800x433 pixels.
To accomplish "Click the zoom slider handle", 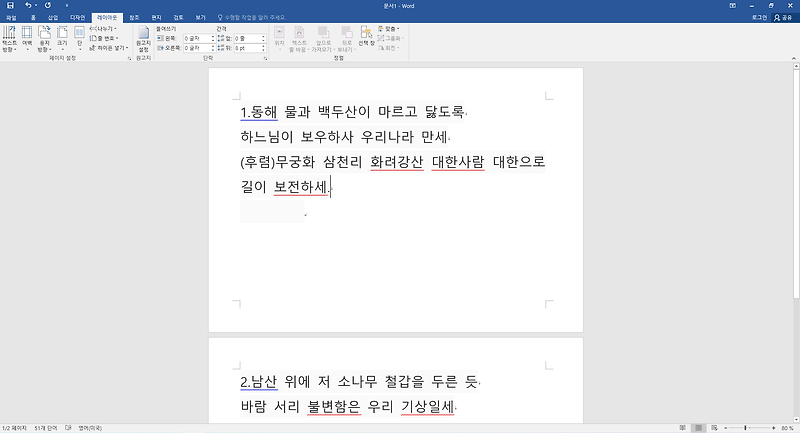I will [745, 428].
